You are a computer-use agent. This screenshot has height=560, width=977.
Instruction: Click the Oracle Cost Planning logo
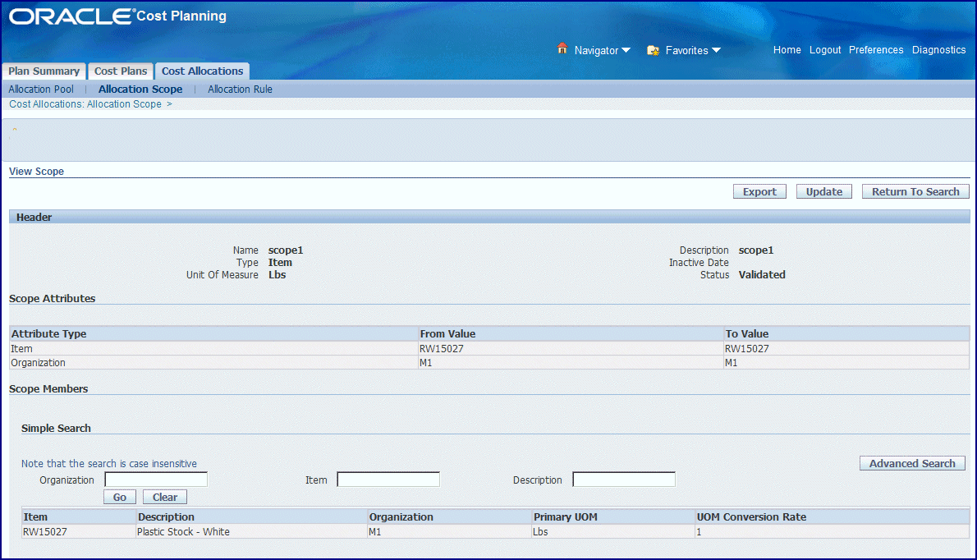click(x=117, y=16)
